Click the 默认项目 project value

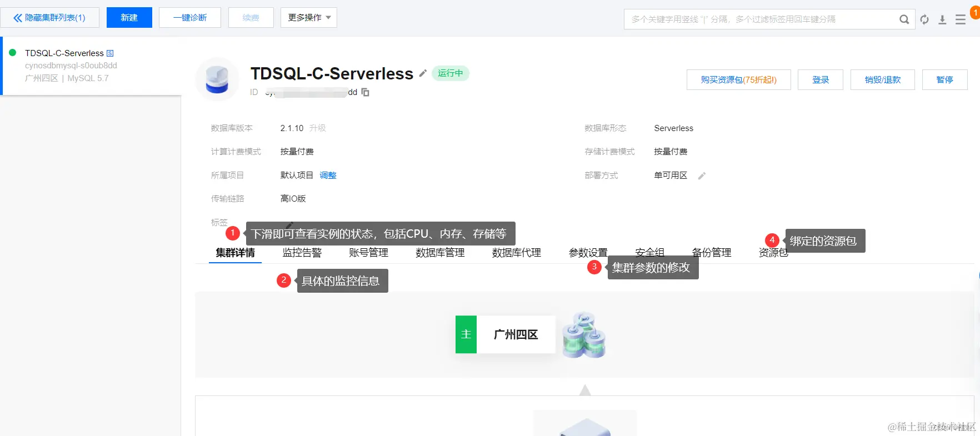tap(297, 176)
